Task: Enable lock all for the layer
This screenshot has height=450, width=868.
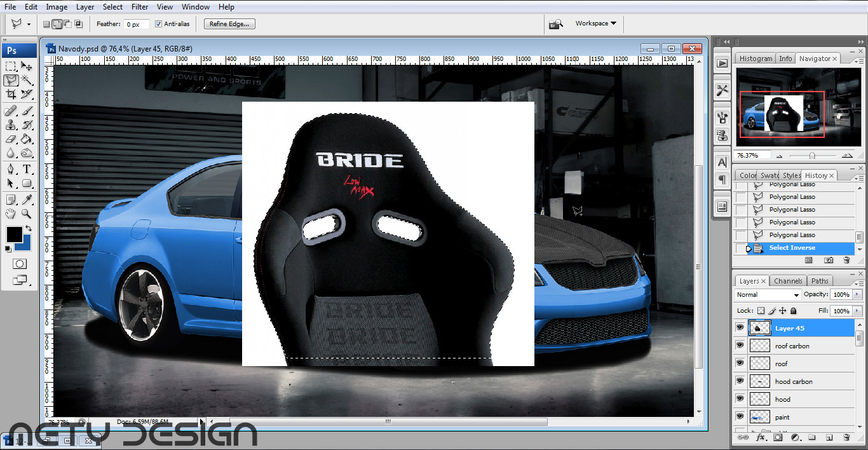Action: click(x=793, y=311)
